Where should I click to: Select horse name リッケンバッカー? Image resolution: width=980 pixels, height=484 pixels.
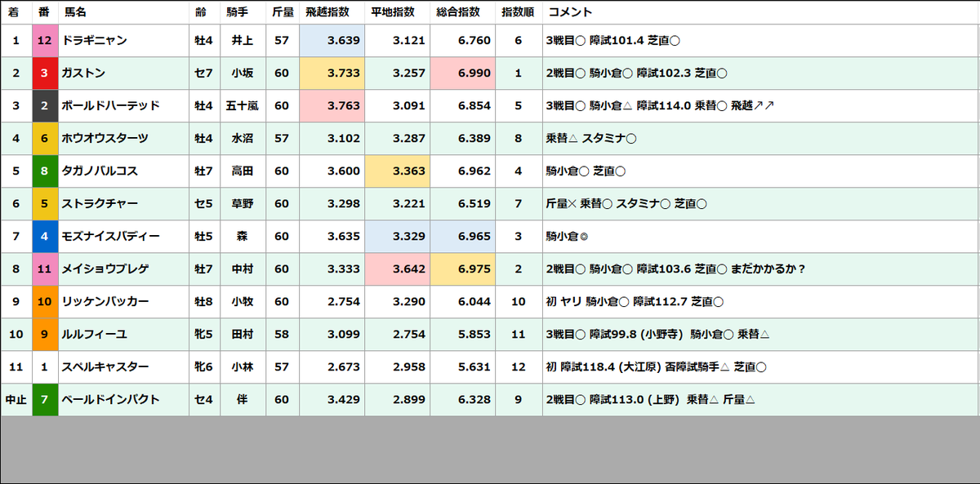pos(105,302)
